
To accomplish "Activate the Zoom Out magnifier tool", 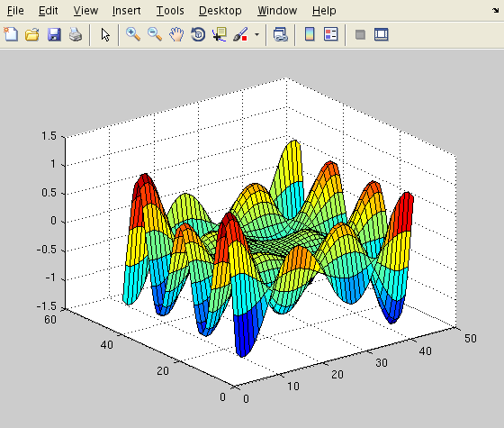I will coord(155,34).
